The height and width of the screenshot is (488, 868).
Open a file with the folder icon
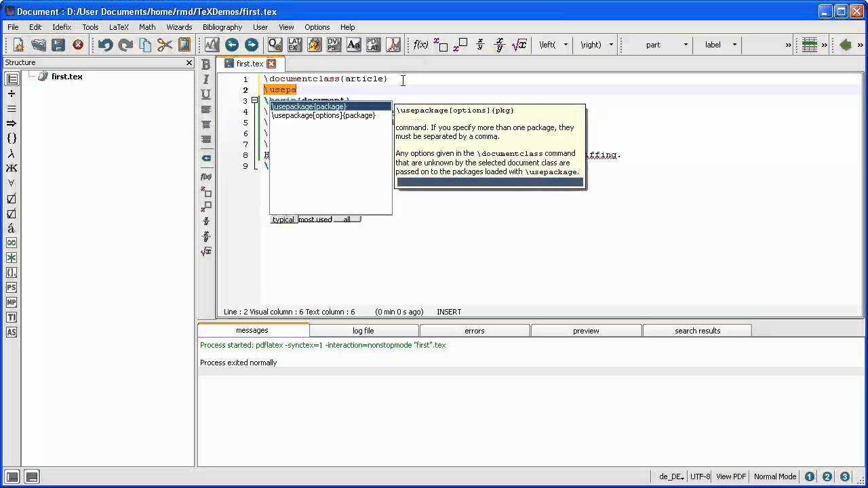39,45
